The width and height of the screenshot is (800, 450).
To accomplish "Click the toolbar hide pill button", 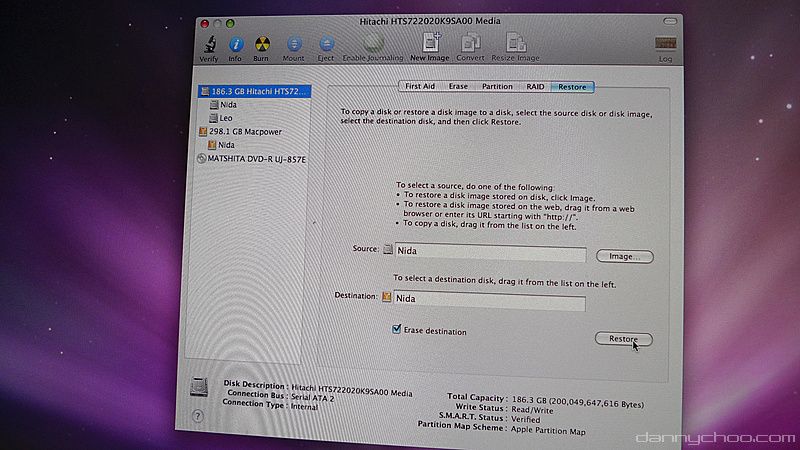I will pyautogui.click(x=670, y=21).
